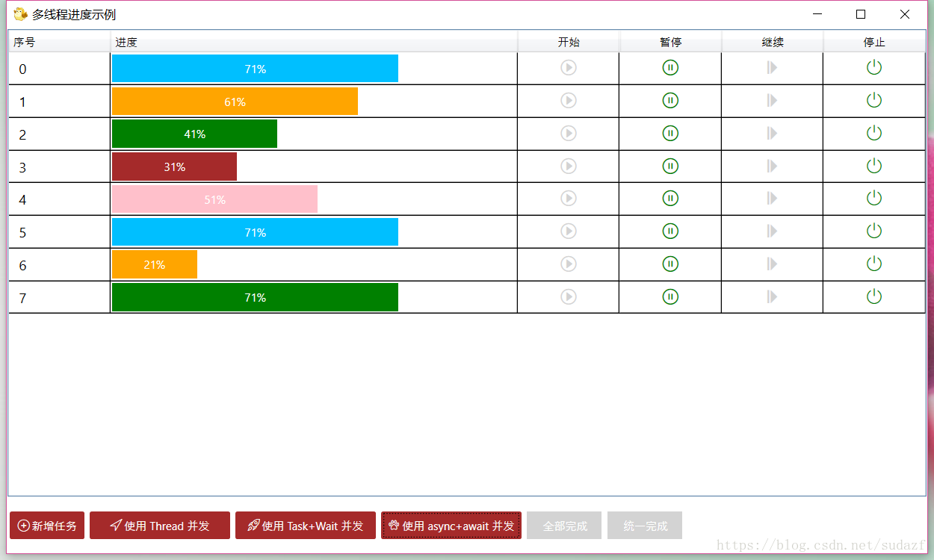The width and height of the screenshot is (934, 560).
Task: Stop the task in row 5
Action: [x=874, y=231]
